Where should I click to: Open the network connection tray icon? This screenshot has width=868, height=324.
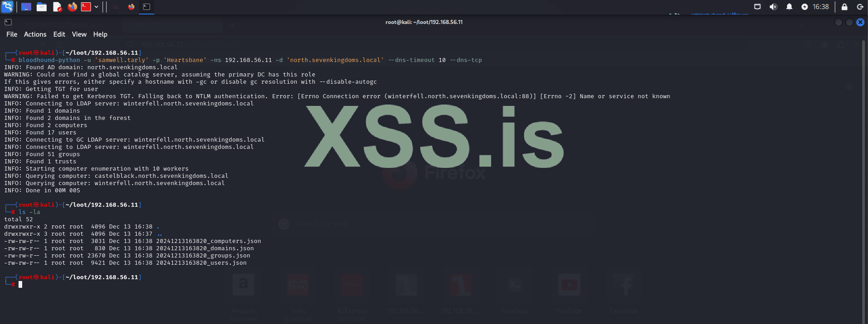click(757, 7)
